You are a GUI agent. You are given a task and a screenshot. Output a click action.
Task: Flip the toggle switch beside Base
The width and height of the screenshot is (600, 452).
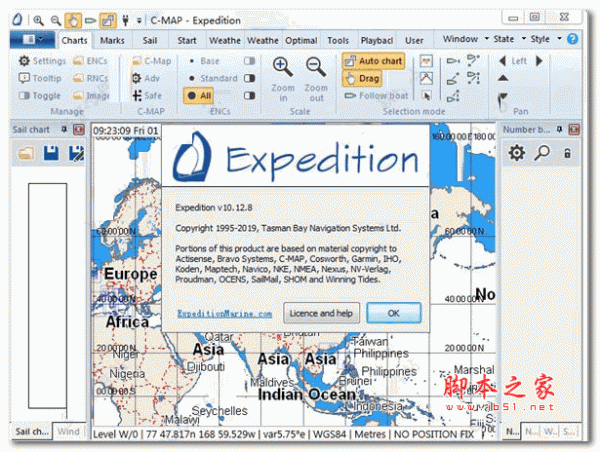[249, 61]
